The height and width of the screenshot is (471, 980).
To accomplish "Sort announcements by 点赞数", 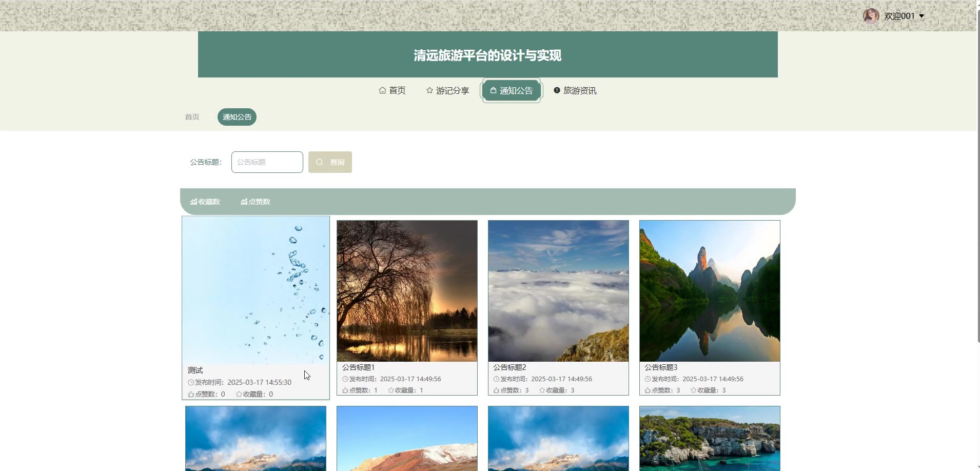I will tap(256, 202).
